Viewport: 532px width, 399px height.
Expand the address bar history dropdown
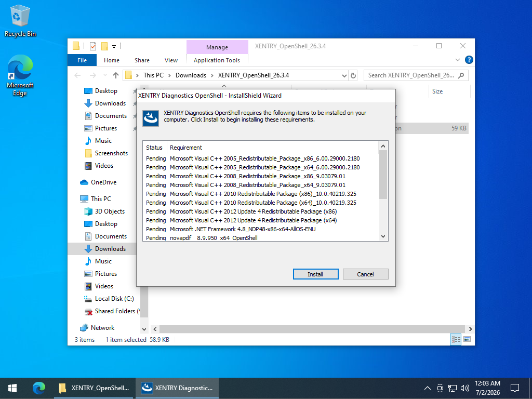pyautogui.click(x=344, y=75)
